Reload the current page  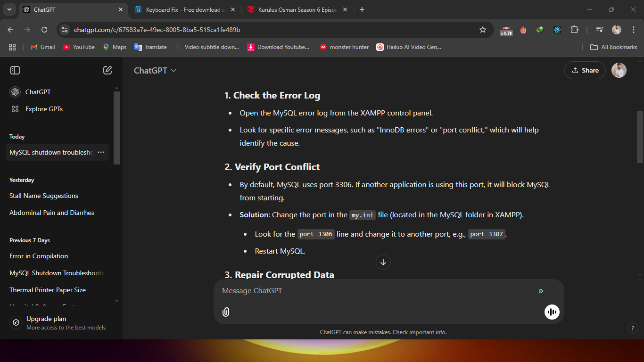pos(44,30)
